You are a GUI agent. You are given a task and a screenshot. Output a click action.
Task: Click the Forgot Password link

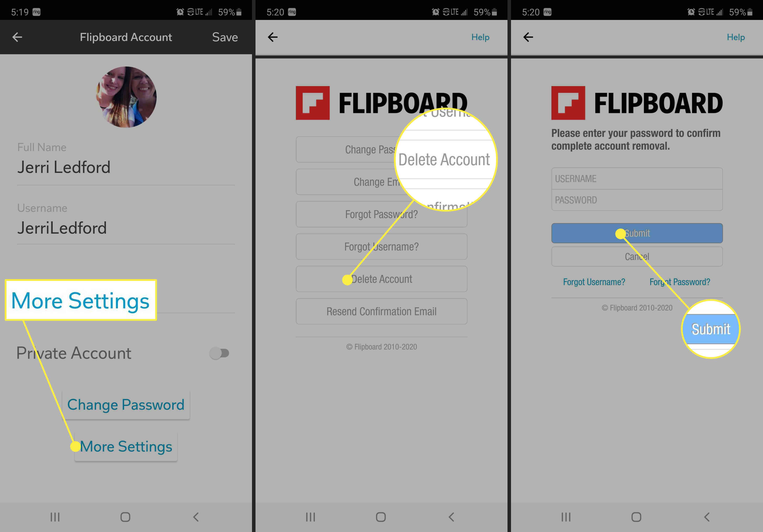682,282
